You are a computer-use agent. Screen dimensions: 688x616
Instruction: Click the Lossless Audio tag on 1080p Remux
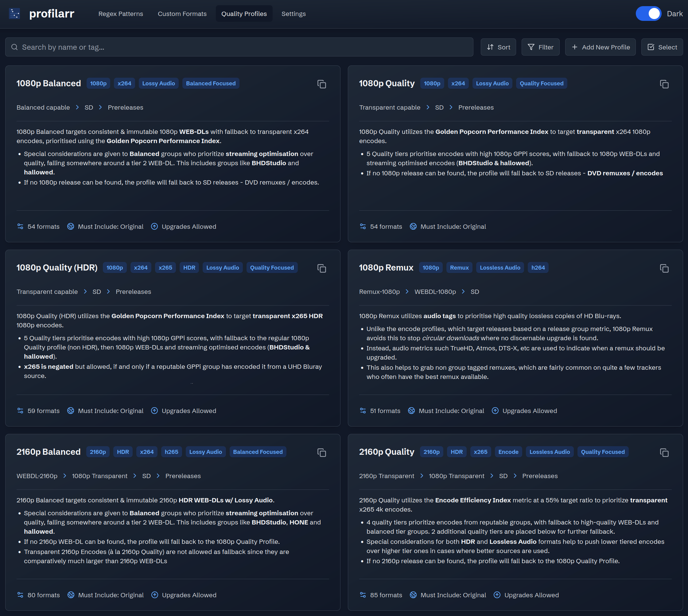499,268
